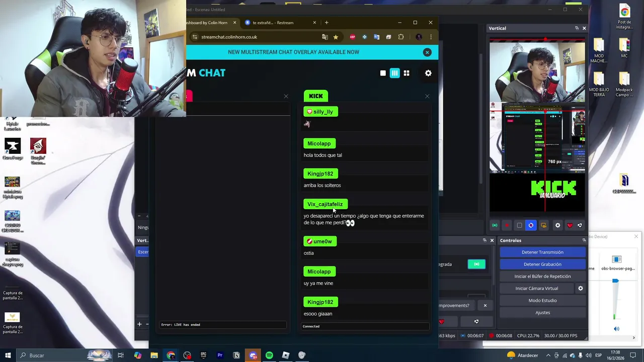Open the AdBlock Plus extension
The image size is (644, 362).
click(352, 37)
